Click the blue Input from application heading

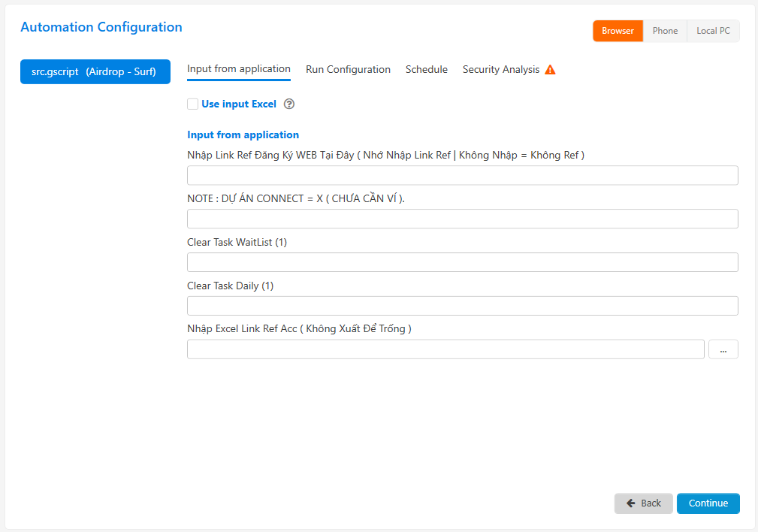click(243, 135)
